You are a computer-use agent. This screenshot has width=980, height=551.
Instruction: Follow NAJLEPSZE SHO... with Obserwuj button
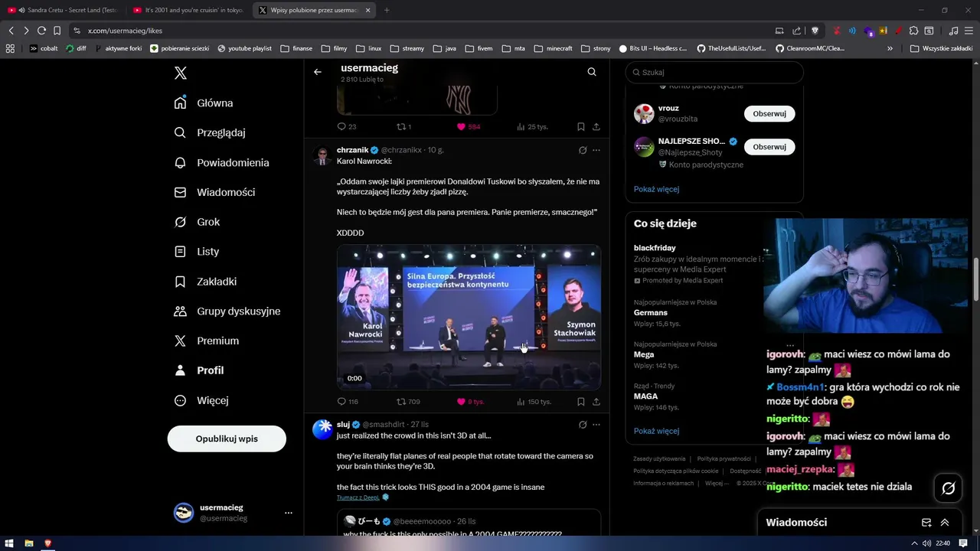769,146
